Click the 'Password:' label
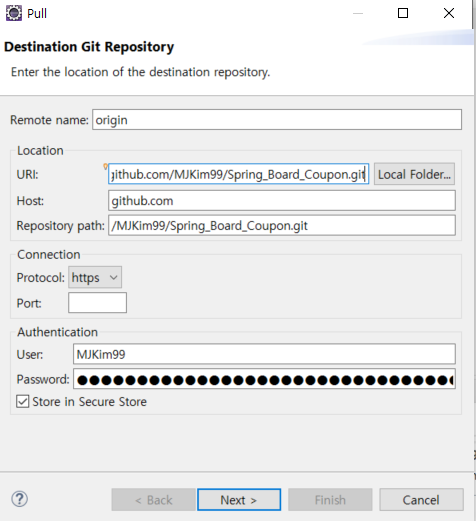 [43, 379]
